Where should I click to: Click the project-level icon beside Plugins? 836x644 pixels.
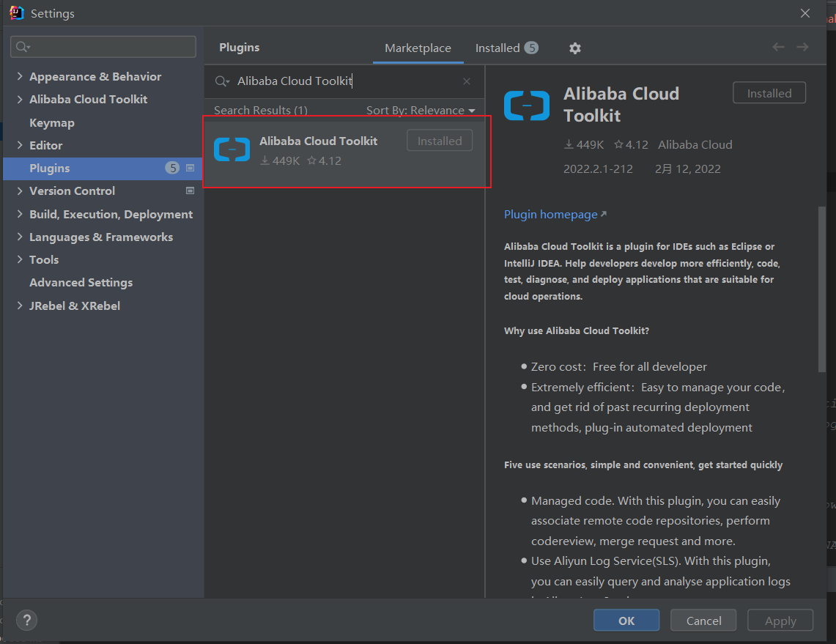tap(190, 168)
